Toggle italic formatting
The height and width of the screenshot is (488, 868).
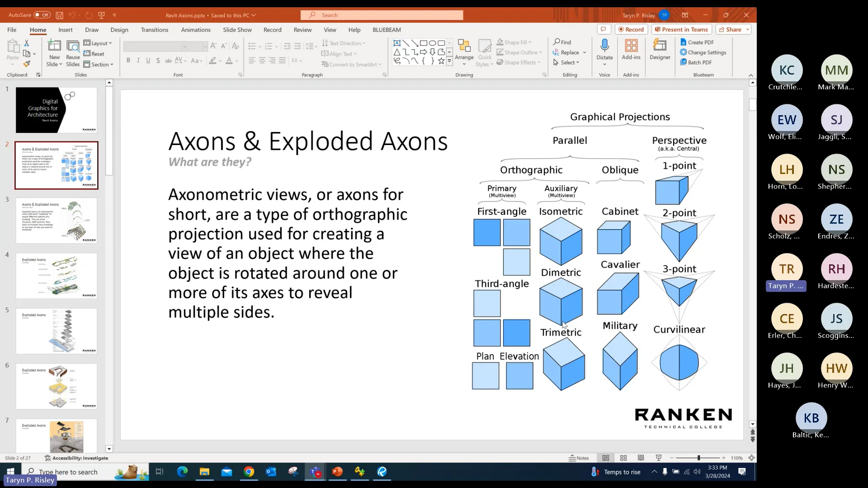[x=138, y=60]
